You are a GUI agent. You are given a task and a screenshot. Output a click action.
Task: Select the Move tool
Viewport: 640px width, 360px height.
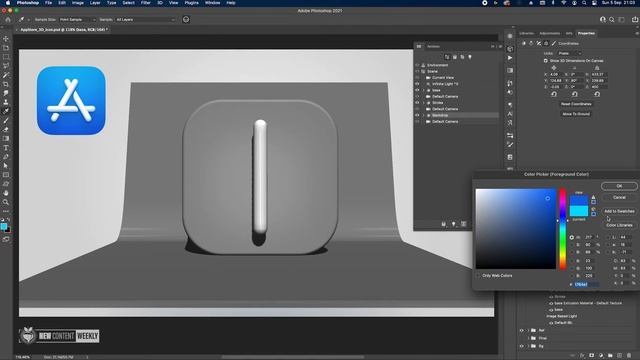click(x=6, y=38)
